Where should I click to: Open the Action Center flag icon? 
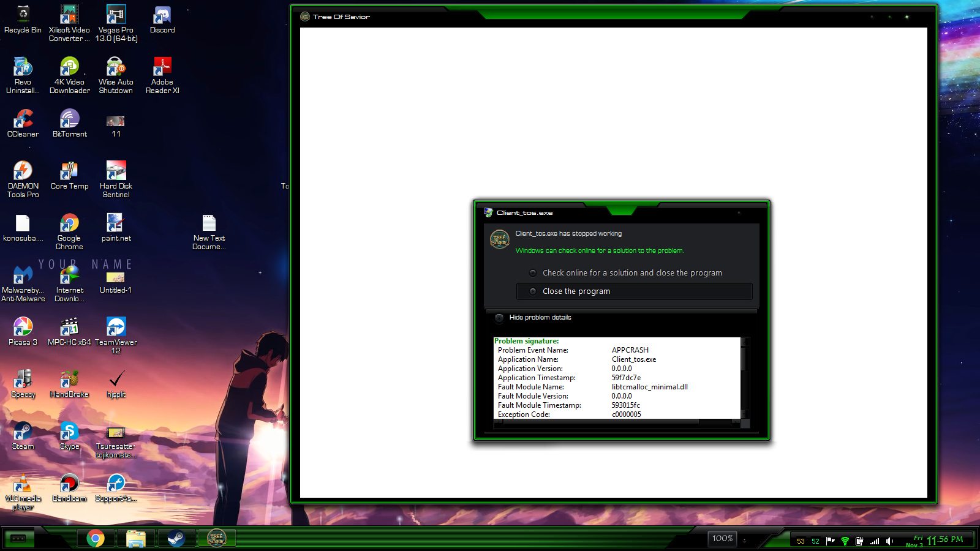831,541
